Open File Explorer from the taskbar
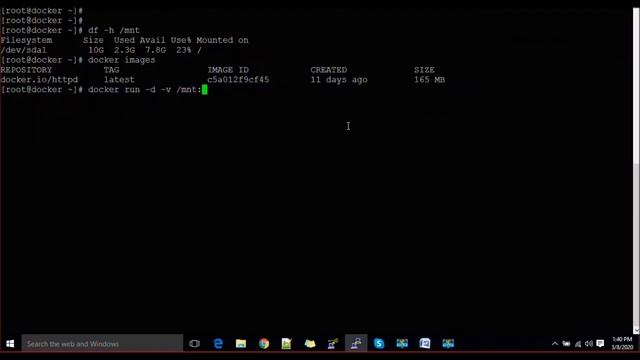Image resolution: width=640 pixels, height=360 pixels. point(241,344)
